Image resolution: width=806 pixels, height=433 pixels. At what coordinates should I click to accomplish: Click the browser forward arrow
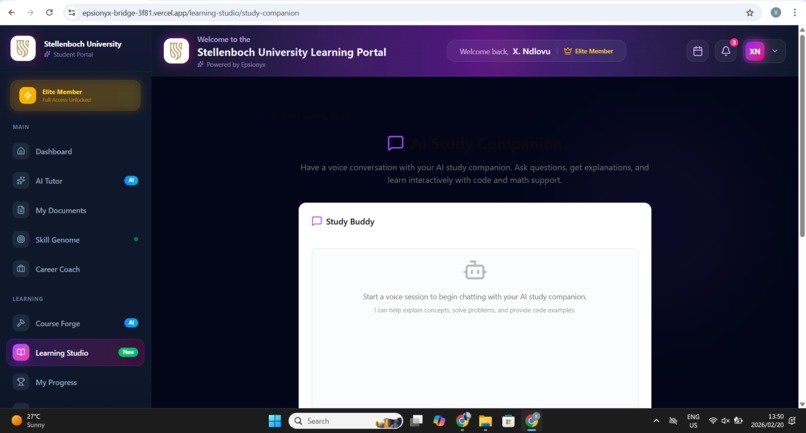tap(30, 12)
